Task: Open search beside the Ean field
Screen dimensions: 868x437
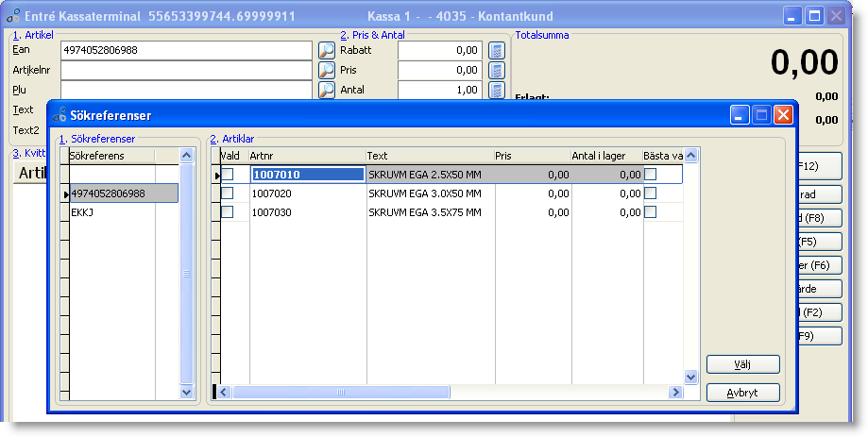Action: (327, 50)
